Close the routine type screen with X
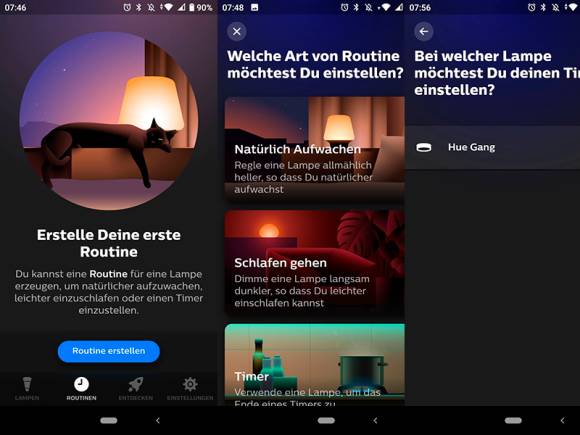 point(237,31)
